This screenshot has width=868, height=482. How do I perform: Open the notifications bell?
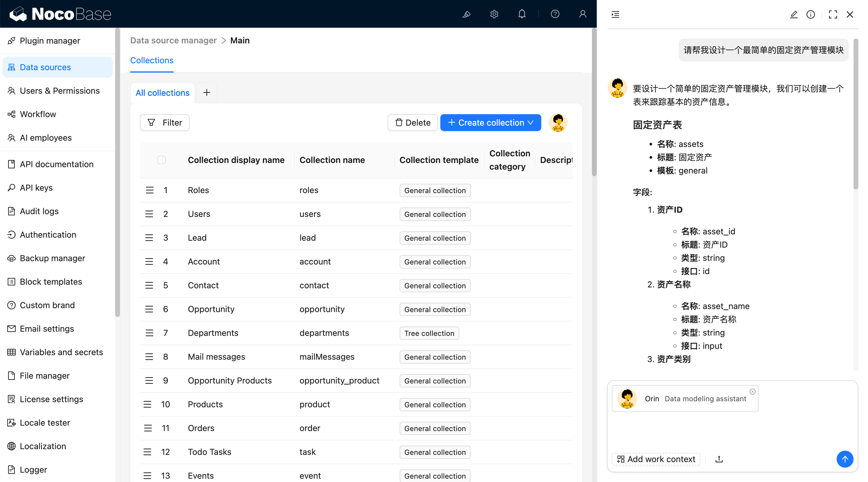[522, 14]
